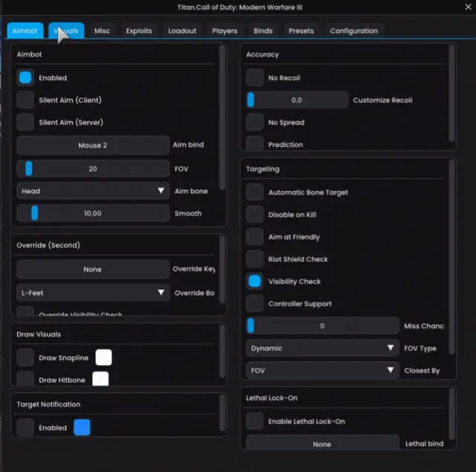Check the Draw Hitbone box
The image size is (476, 472).
[25, 378]
